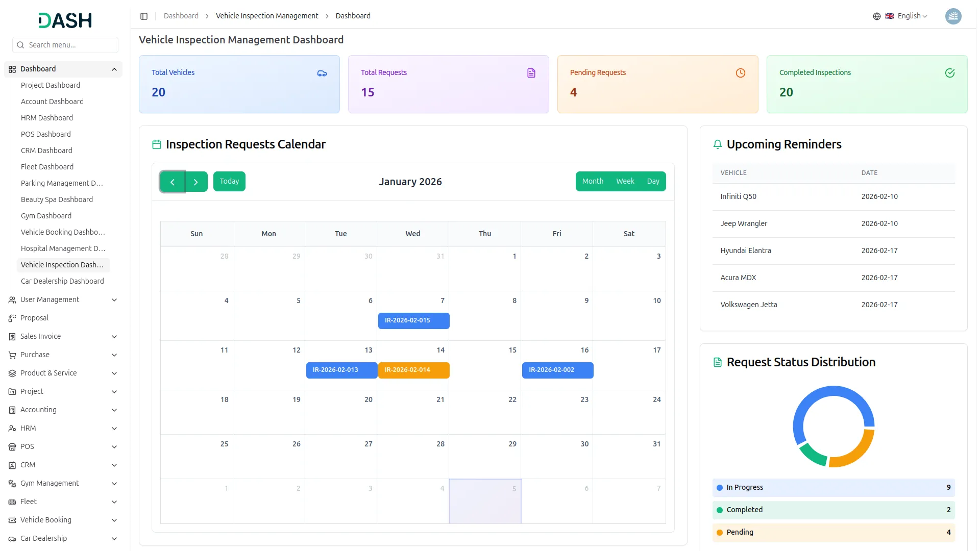Image resolution: width=980 pixels, height=551 pixels.
Task: Switch calendar to Week view
Action: point(625,182)
